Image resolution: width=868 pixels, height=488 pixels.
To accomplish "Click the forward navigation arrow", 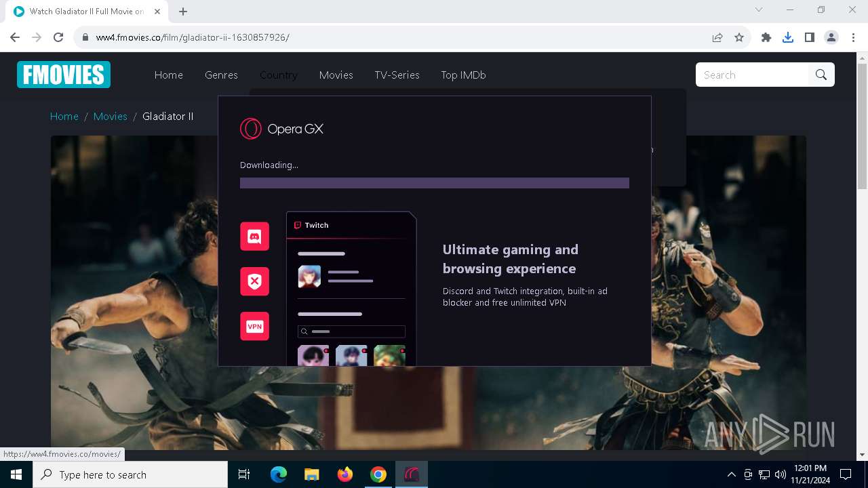I will 37,37.
